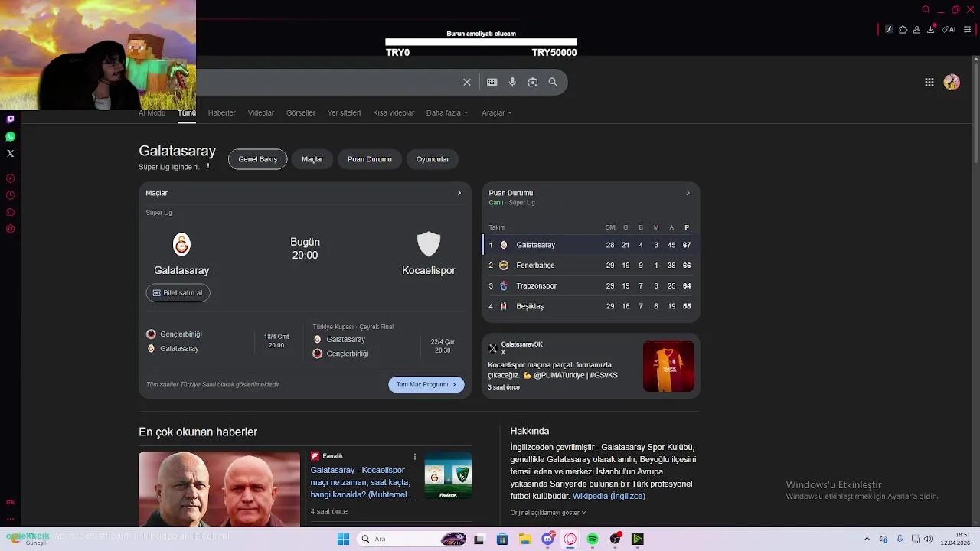Open the Windows Start menu
Screen dimensions: 980x551
click(x=343, y=539)
